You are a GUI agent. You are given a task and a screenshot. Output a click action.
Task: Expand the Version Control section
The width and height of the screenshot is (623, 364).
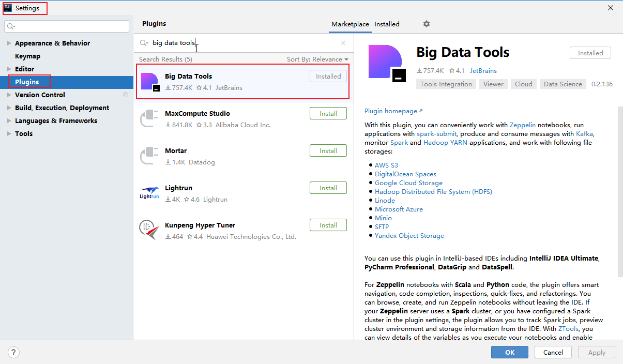pyautogui.click(x=9, y=95)
